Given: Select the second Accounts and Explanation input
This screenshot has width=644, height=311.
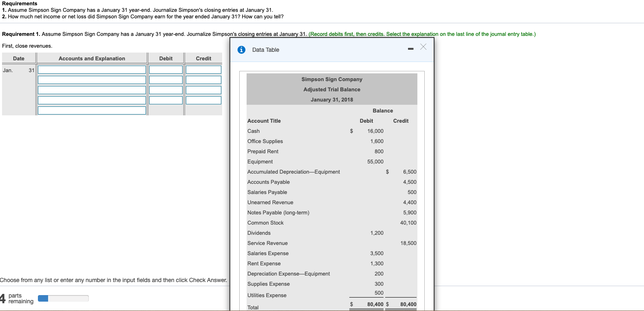Looking at the screenshot, I should tap(92, 80).
